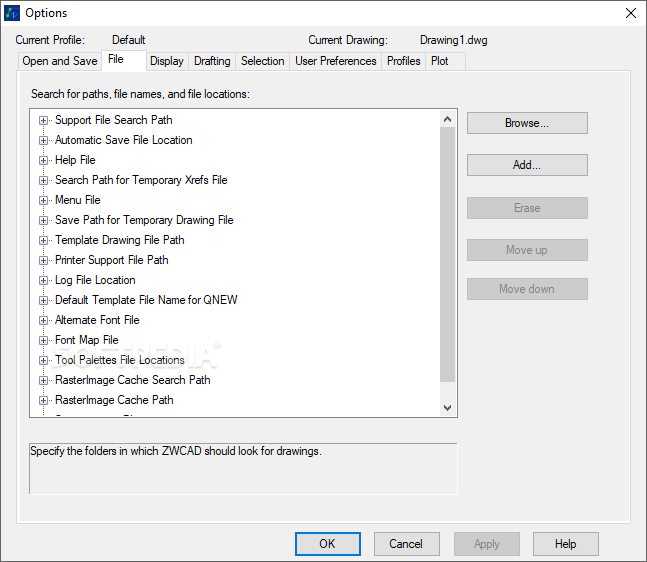The width and height of the screenshot is (647, 562).
Task: Expand the Printer Support File Path node
Action: [x=43, y=260]
